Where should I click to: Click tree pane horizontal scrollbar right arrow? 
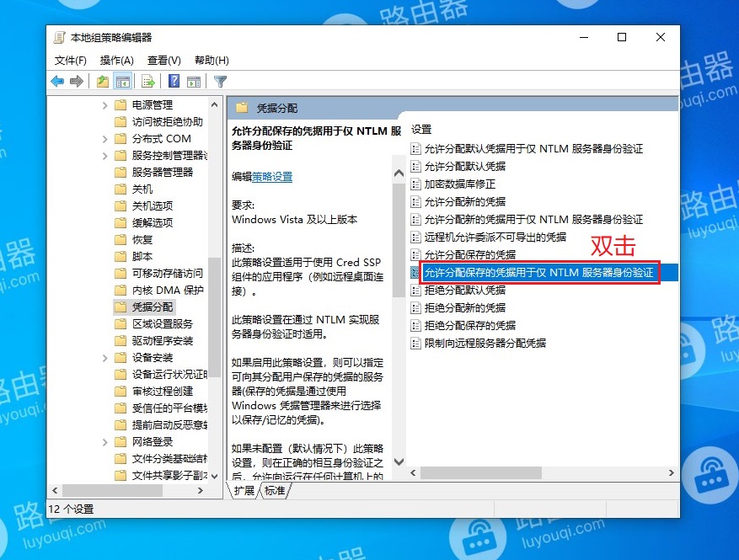coord(201,490)
